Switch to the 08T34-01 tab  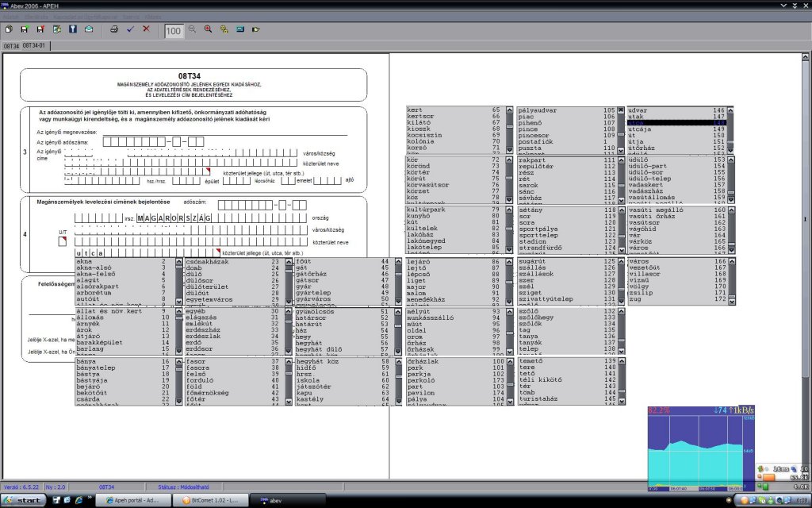point(34,45)
